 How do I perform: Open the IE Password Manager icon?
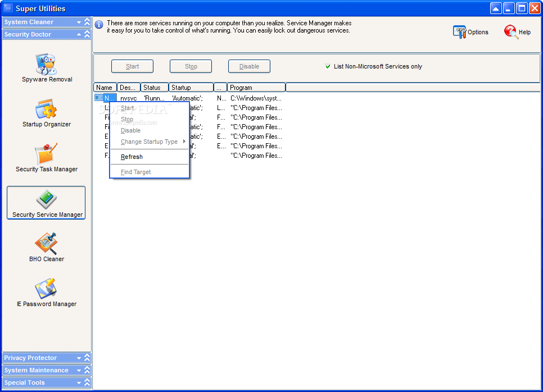(x=46, y=288)
